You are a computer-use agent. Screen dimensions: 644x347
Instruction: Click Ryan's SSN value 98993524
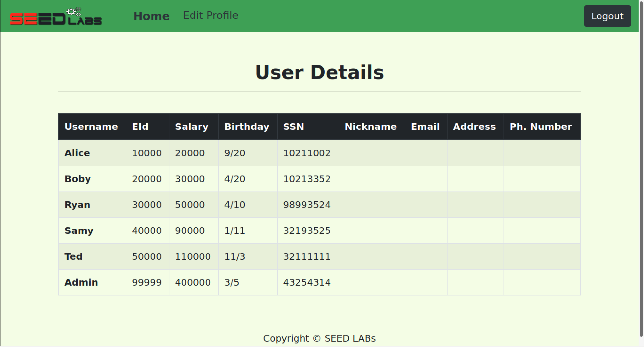(307, 205)
